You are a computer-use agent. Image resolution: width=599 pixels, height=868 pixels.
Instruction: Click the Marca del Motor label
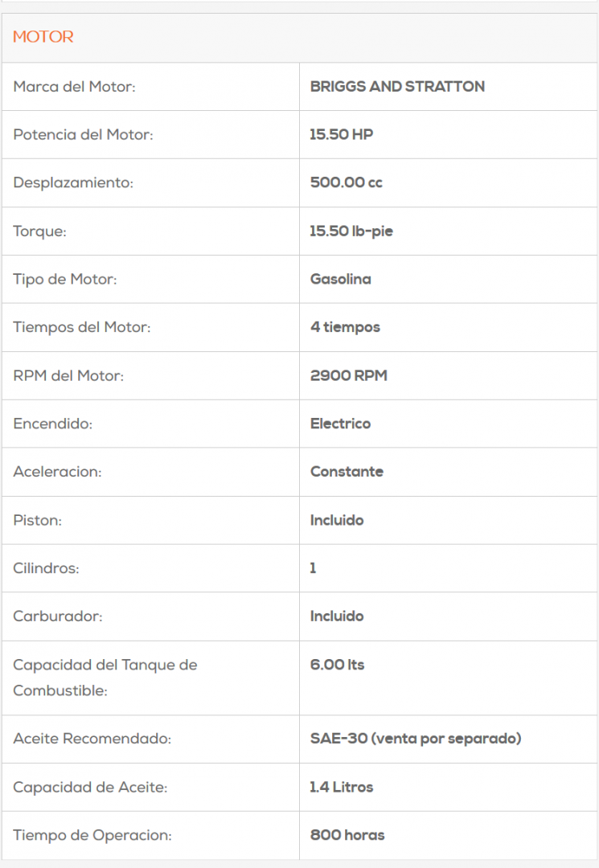coord(74,86)
